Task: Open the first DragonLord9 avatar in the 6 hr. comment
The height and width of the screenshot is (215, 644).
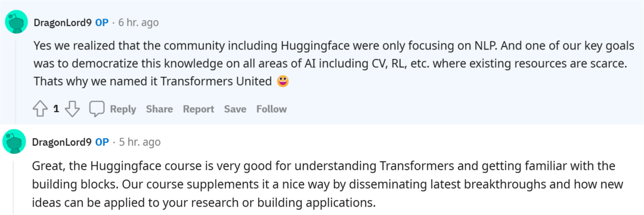Action: coord(16,22)
